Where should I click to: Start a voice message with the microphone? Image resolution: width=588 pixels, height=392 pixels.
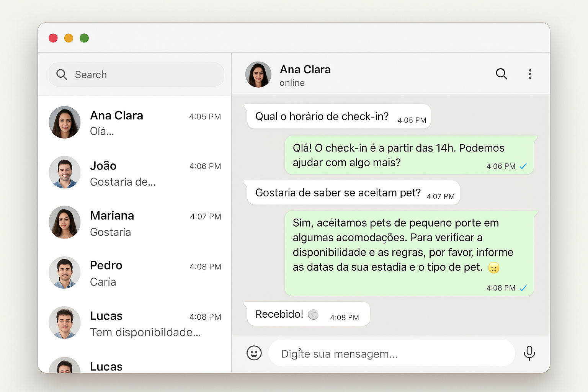click(x=529, y=353)
